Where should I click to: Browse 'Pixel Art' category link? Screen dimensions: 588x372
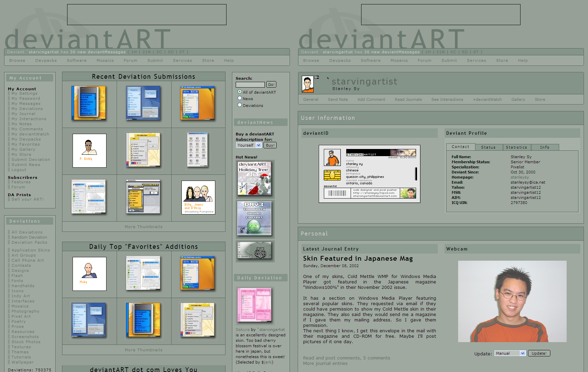click(x=21, y=316)
